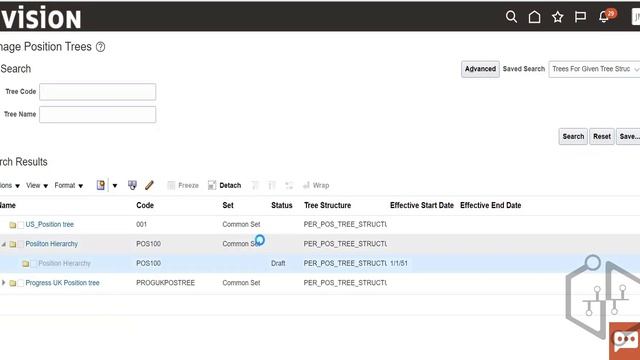
Task: Click the Set column header
Action: click(228, 205)
